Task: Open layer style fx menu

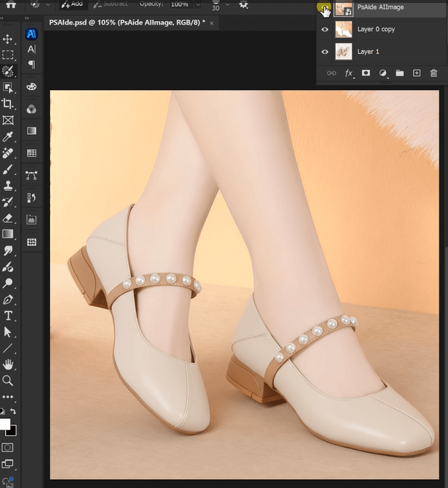Action: pos(349,73)
